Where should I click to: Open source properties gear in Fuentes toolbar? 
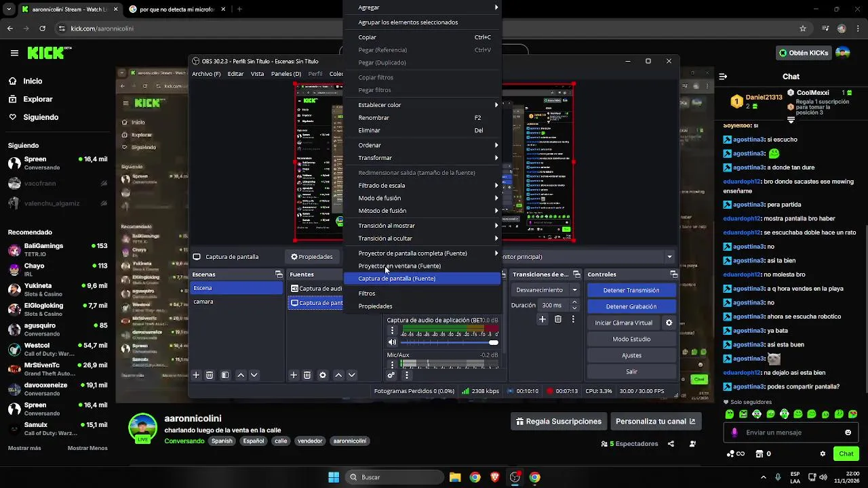(323, 375)
